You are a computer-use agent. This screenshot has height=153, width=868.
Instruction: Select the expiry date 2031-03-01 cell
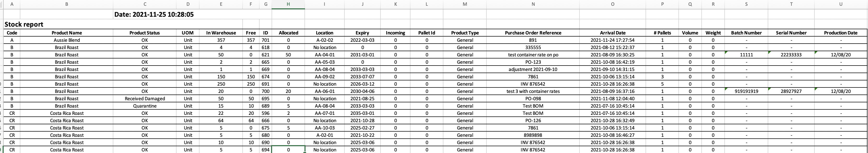[x=362, y=55]
